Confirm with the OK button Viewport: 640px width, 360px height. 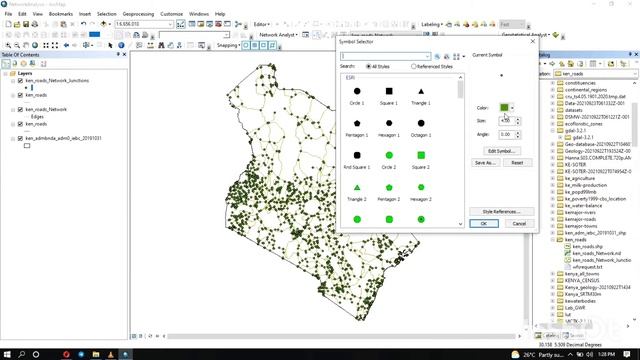click(484, 224)
